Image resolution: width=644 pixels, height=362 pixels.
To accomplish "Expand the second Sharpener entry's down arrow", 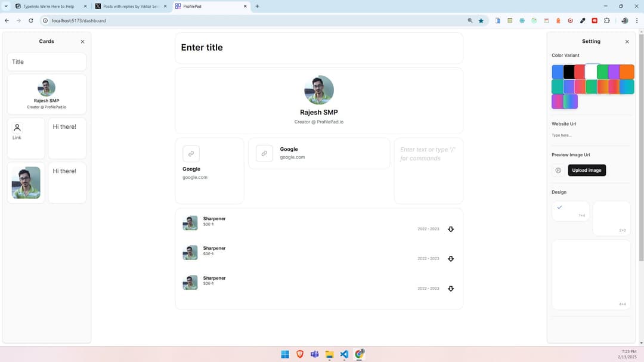I will pos(451,259).
